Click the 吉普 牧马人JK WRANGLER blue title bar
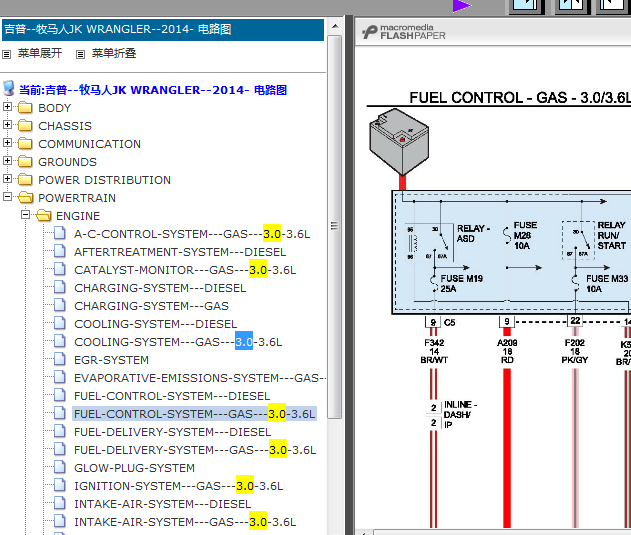Image resolution: width=631 pixels, height=535 pixels. click(x=163, y=29)
